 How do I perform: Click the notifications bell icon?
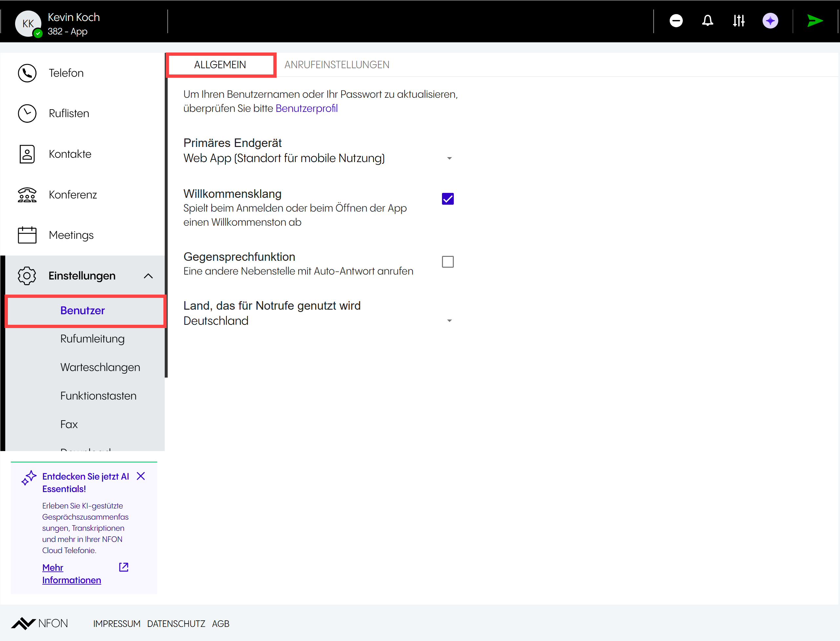(x=707, y=21)
